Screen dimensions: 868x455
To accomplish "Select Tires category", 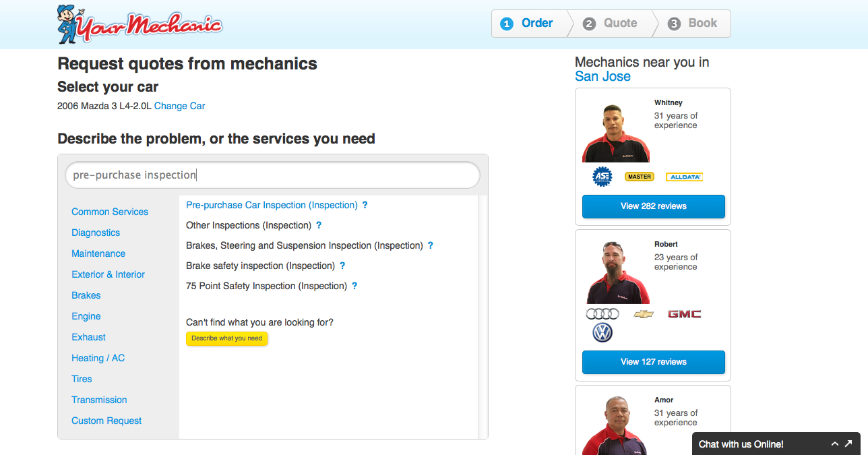I will coord(82,379).
